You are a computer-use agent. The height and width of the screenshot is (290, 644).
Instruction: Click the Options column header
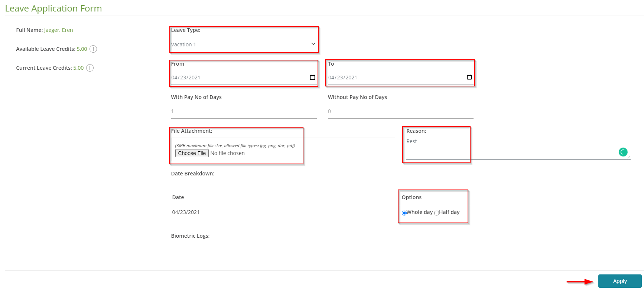click(x=412, y=197)
